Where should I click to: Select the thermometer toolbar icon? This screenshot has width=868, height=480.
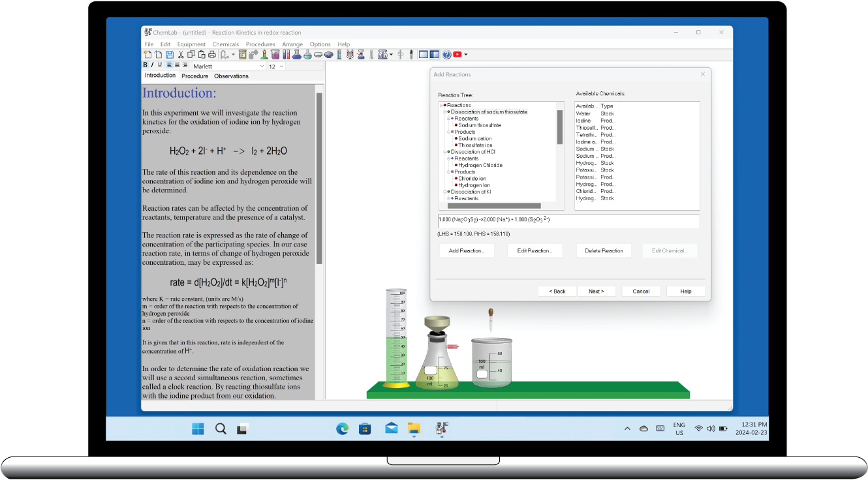(x=370, y=54)
